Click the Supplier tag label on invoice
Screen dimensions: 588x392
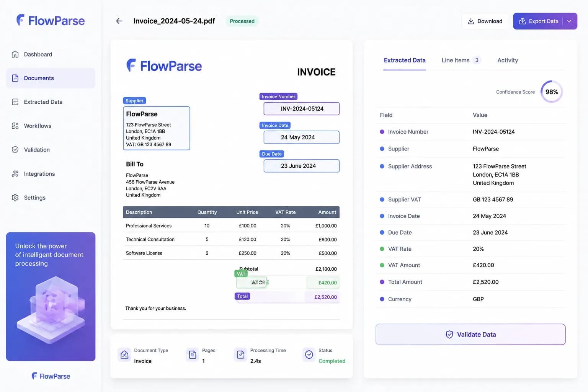[134, 101]
